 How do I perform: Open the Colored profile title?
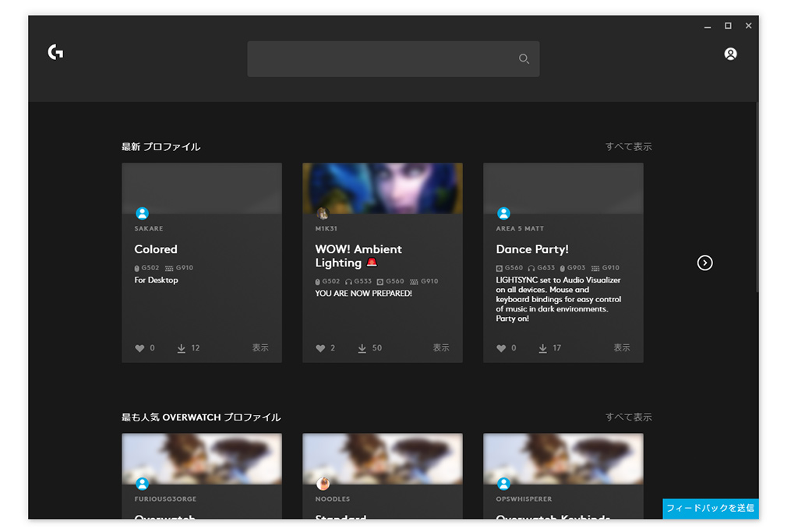156,249
